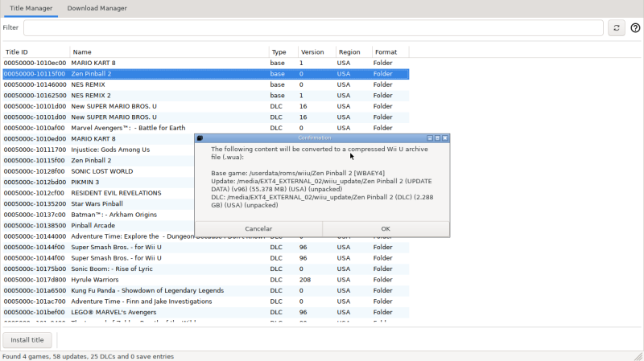Minimize the Confirmation dialog
The width and height of the screenshot is (644, 361).
[x=430, y=138]
